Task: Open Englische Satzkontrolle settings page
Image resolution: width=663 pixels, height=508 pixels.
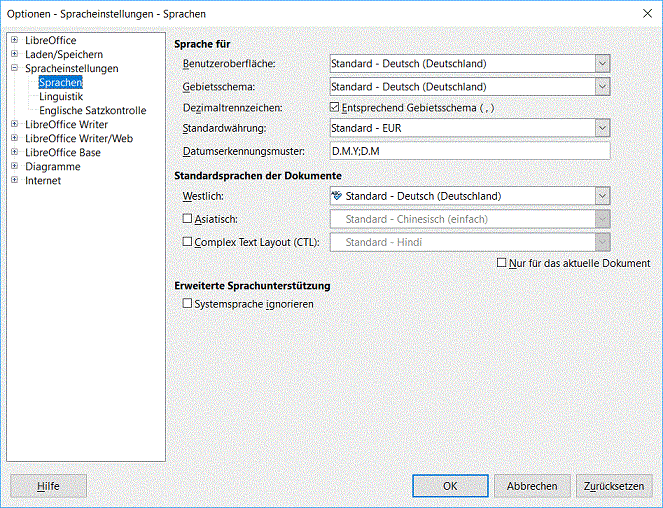Action: [x=93, y=110]
